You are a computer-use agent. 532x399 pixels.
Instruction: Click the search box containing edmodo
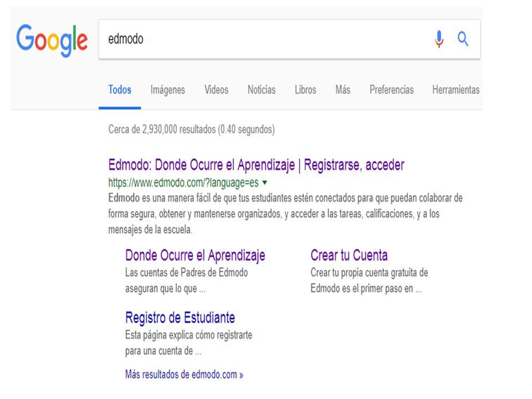click(x=289, y=39)
